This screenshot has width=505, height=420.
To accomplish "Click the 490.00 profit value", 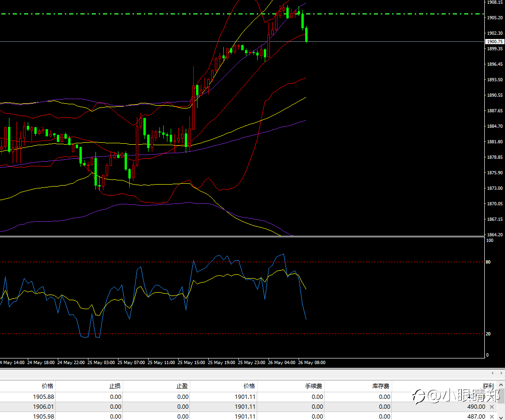I will (x=476, y=407).
